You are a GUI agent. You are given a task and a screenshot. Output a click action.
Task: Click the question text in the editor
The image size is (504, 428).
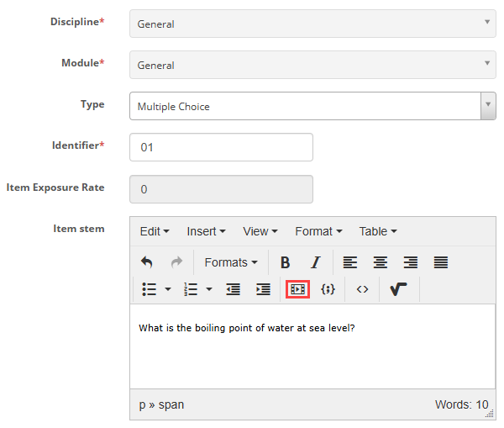(x=246, y=328)
